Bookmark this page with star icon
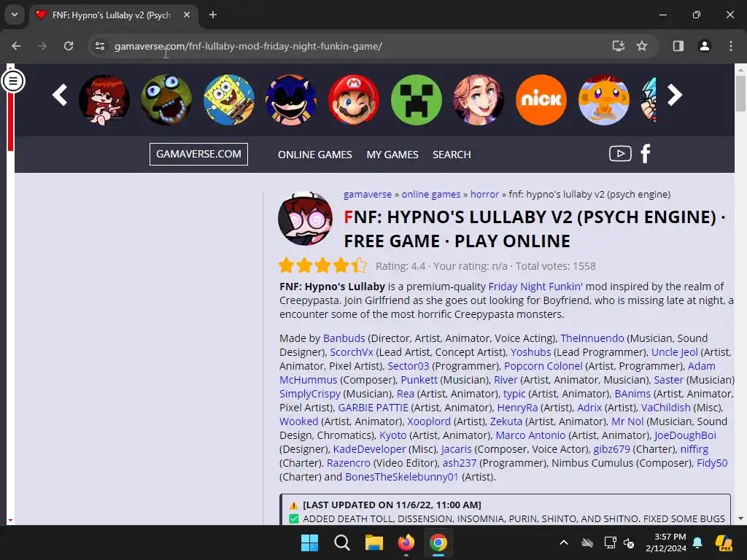This screenshot has width=747, height=560. [x=642, y=46]
